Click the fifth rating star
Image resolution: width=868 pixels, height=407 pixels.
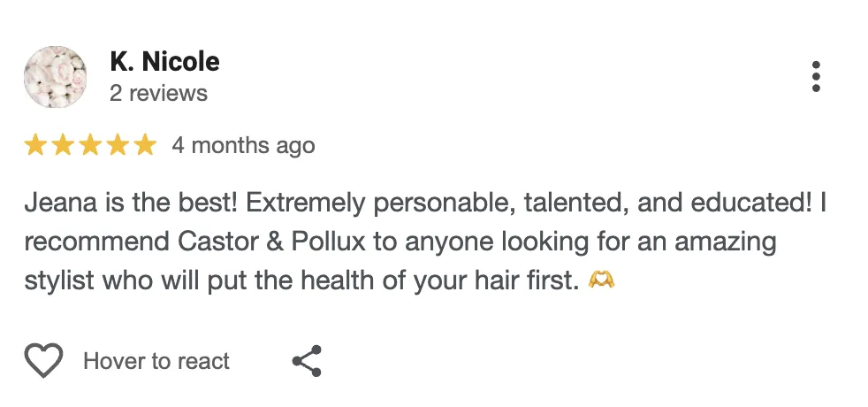click(144, 145)
